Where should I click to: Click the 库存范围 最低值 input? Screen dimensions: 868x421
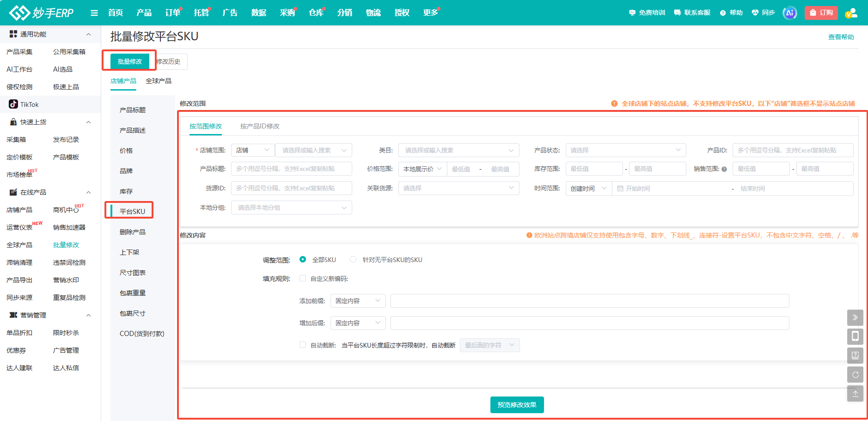click(594, 169)
